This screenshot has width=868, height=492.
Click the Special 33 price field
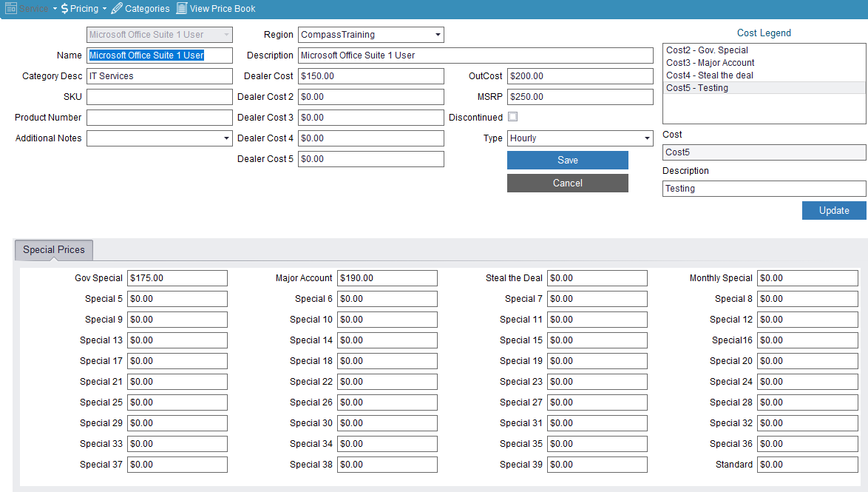177,444
